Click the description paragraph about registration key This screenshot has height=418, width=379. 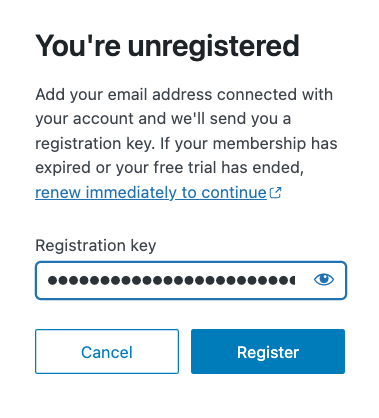coord(186,131)
